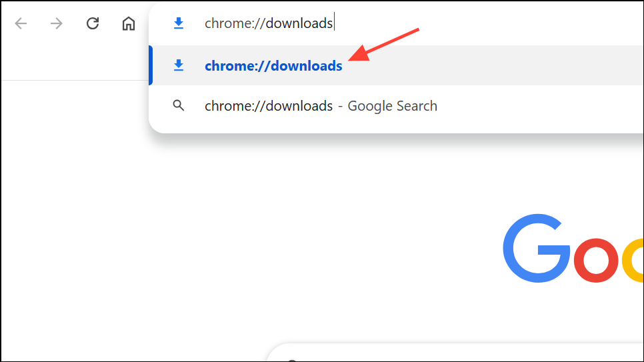
Task: Click empty space right of the address text
Action: pyautogui.click(x=500, y=24)
